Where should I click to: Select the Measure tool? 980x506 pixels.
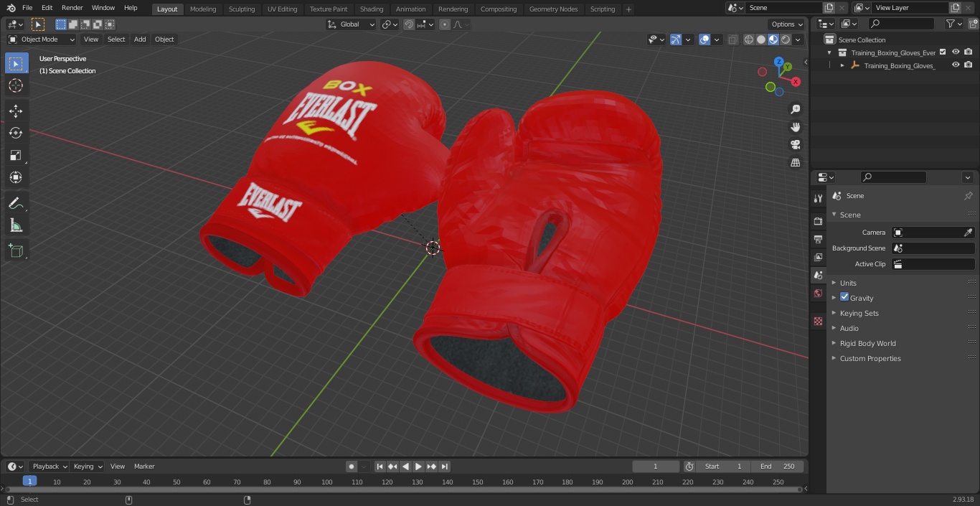(x=16, y=225)
